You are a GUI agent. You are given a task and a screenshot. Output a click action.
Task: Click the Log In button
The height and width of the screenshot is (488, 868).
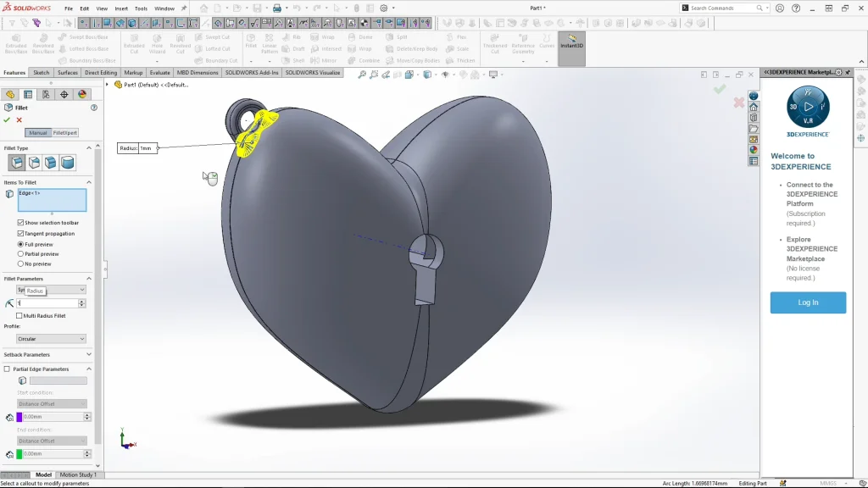tap(808, 302)
